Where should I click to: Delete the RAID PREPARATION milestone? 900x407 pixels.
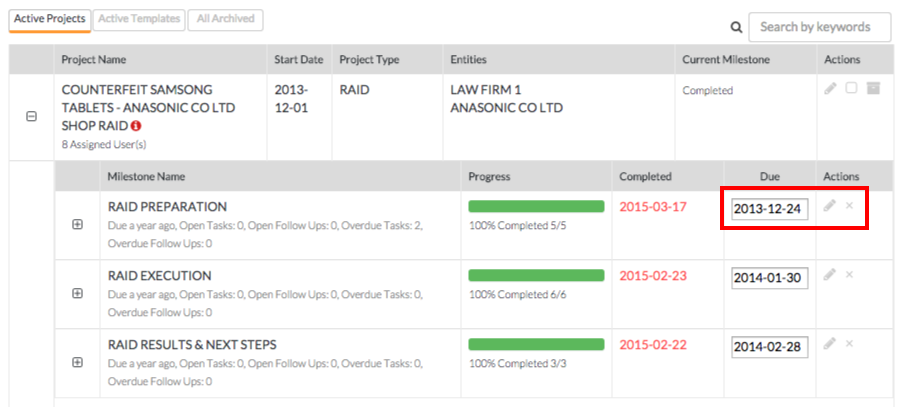pos(850,206)
